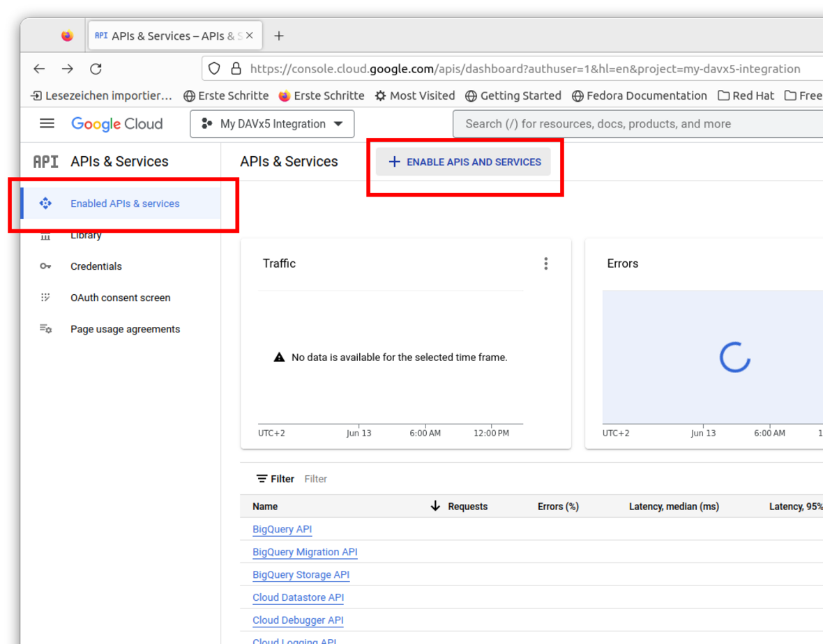Sort the table by Requests

coord(467,506)
